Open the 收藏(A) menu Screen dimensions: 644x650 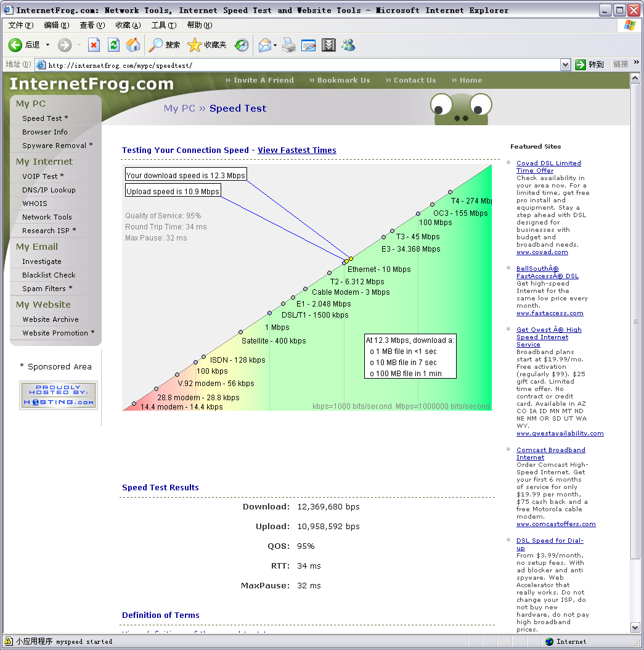[x=128, y=25]
